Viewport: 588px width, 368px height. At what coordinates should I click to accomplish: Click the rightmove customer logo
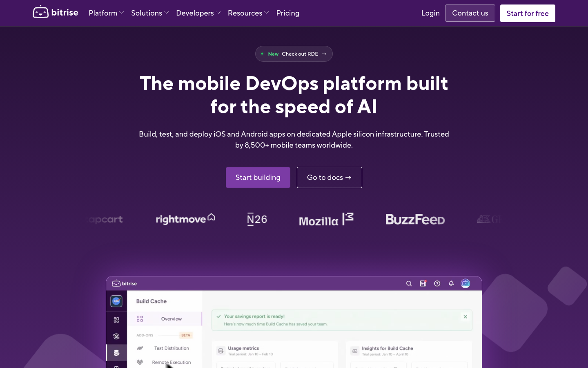185,219
